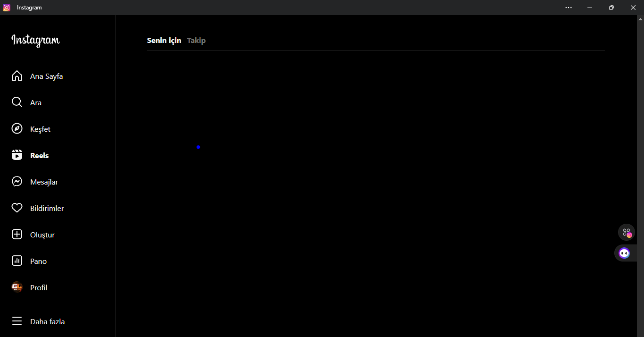Open the Pano label
The height and width of the screenshot is (337, 644).
tap(39, 261)
